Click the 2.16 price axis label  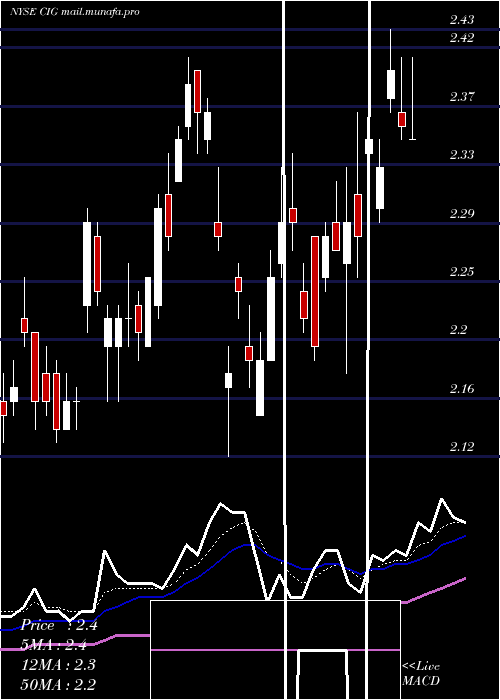(x=462, y=389)
